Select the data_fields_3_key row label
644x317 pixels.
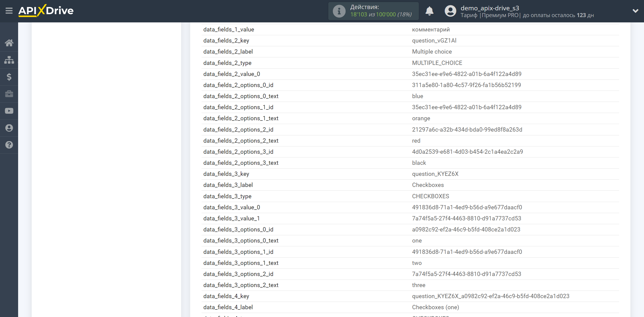[226, 174]
